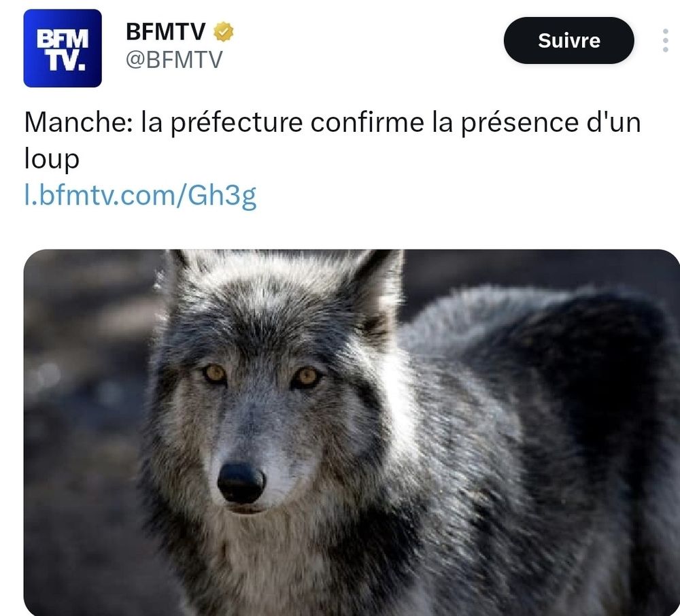
Task: Open the three-dot more options menu
Action: click(x=665, y=41)
